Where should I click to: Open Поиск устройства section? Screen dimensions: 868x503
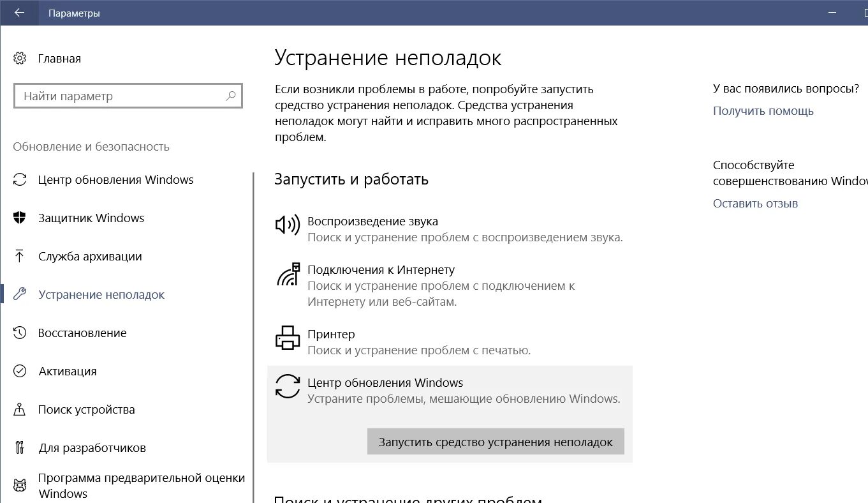pos(87,410)
